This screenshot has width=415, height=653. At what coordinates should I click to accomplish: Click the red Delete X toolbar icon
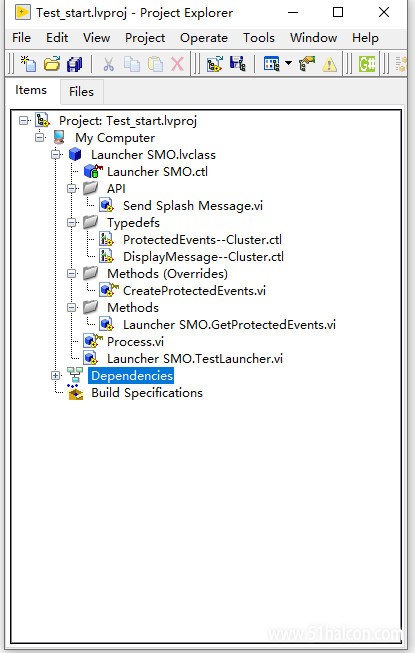178,64
